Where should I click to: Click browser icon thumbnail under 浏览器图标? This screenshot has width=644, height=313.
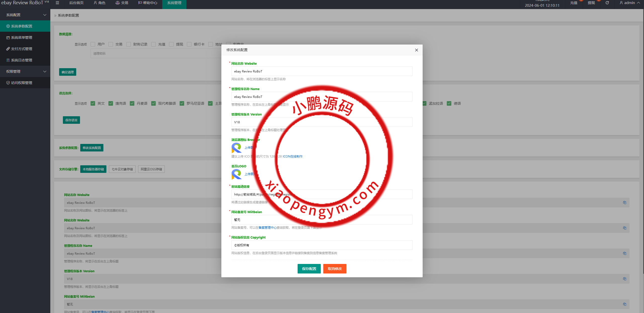point(236,148)
